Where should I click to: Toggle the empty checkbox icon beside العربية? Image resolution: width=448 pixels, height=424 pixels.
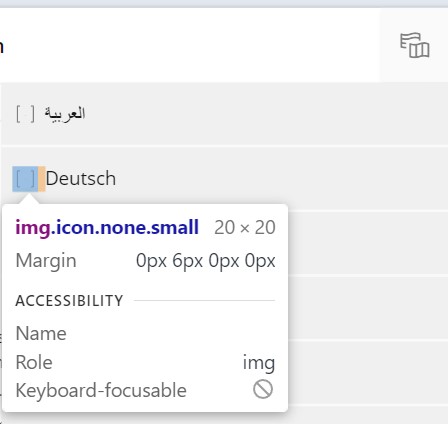25,114
